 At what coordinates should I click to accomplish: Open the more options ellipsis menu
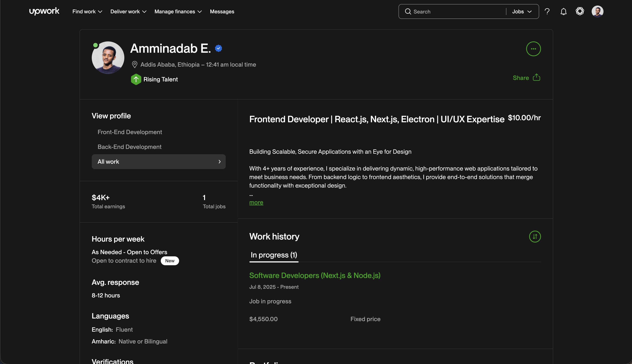point(533,49)
